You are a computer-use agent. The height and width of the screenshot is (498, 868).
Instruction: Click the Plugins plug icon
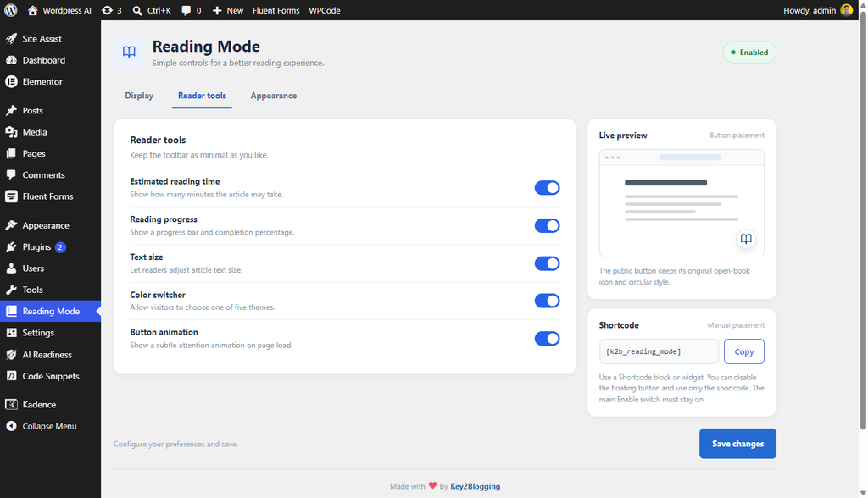click(x=11, y=246)
